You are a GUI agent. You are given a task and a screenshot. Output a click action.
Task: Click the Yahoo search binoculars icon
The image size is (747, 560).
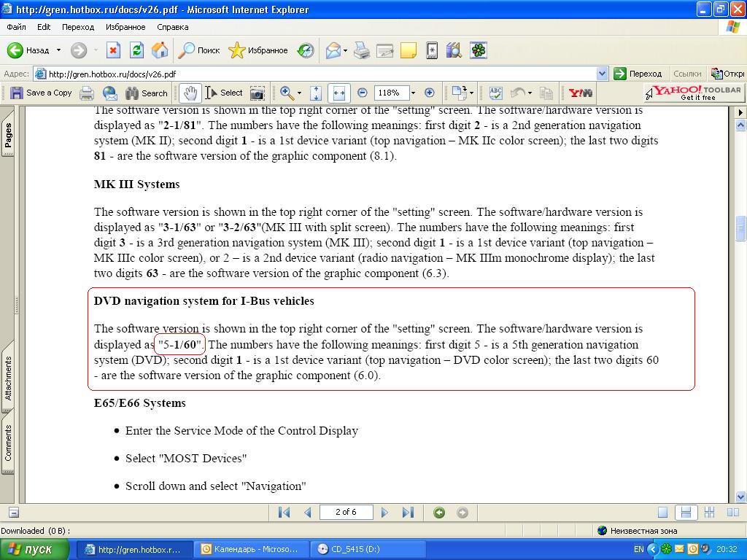pyautogui.click(x=580, y=93)
